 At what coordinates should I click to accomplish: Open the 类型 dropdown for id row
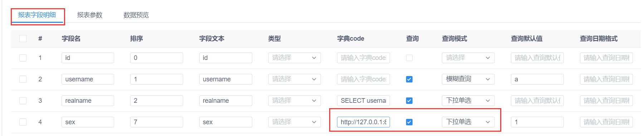coord(294,58)
